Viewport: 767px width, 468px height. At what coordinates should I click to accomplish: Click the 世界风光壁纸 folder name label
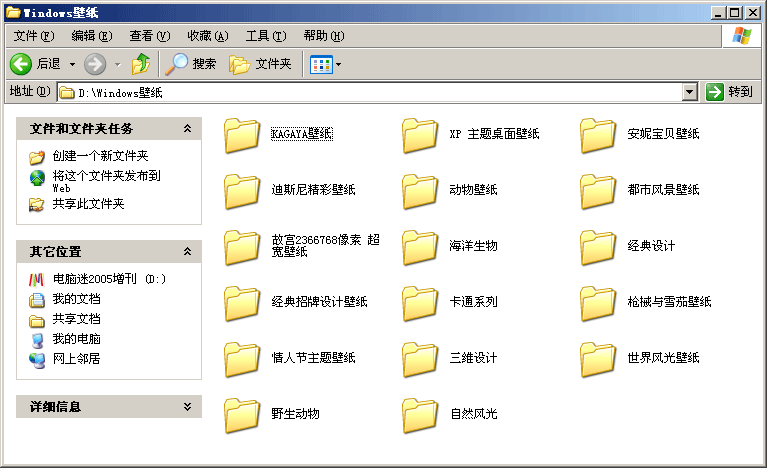click(x=663, y=357)
